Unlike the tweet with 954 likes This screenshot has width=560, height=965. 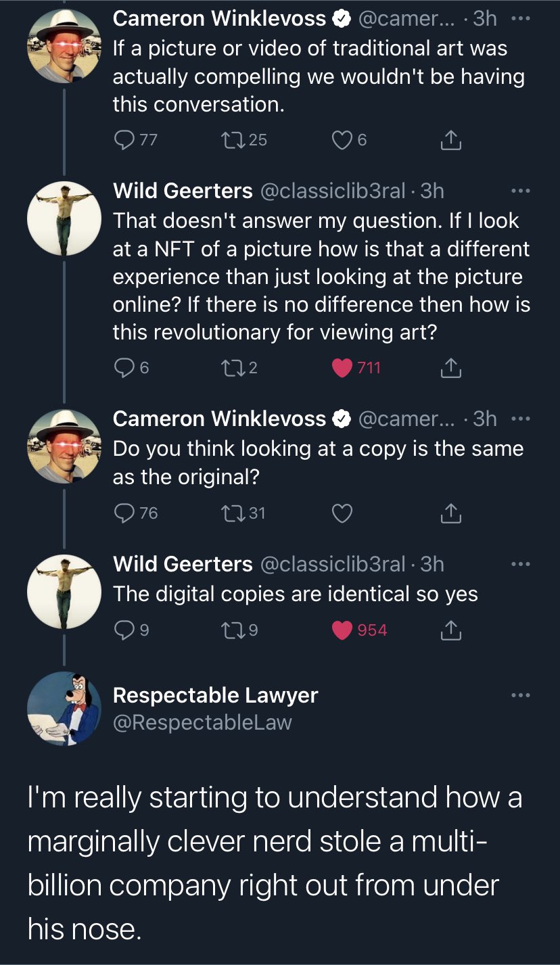(x=344, y=630)
